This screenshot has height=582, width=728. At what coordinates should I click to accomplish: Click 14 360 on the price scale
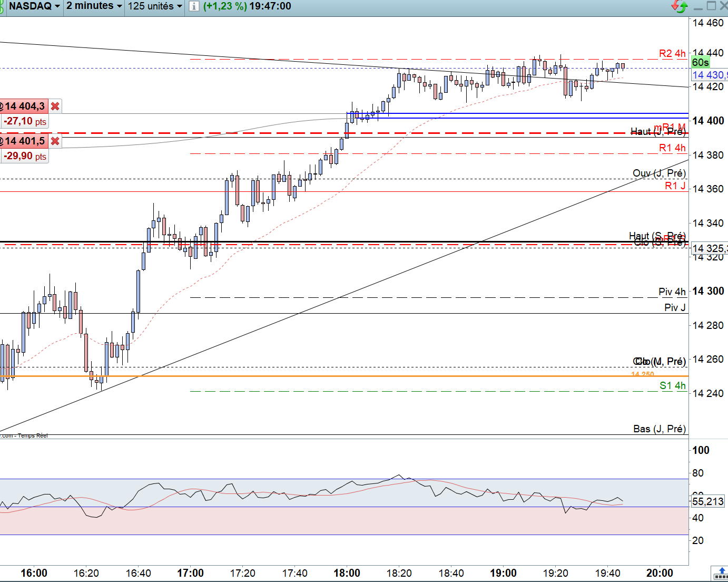708,189
